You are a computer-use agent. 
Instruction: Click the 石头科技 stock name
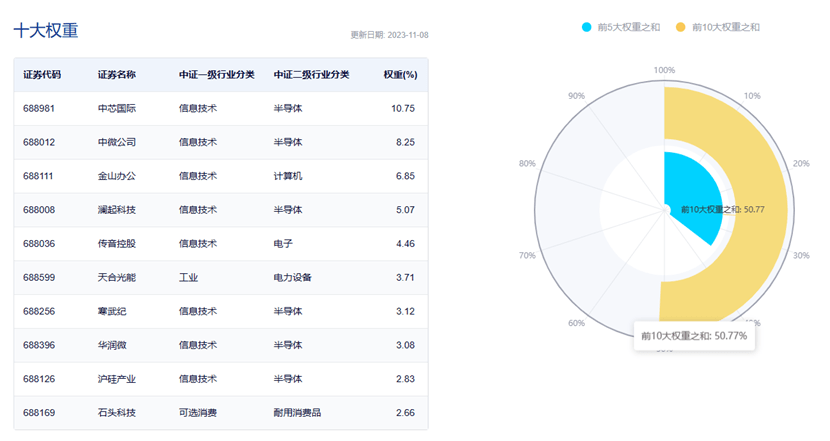(117, 414)
